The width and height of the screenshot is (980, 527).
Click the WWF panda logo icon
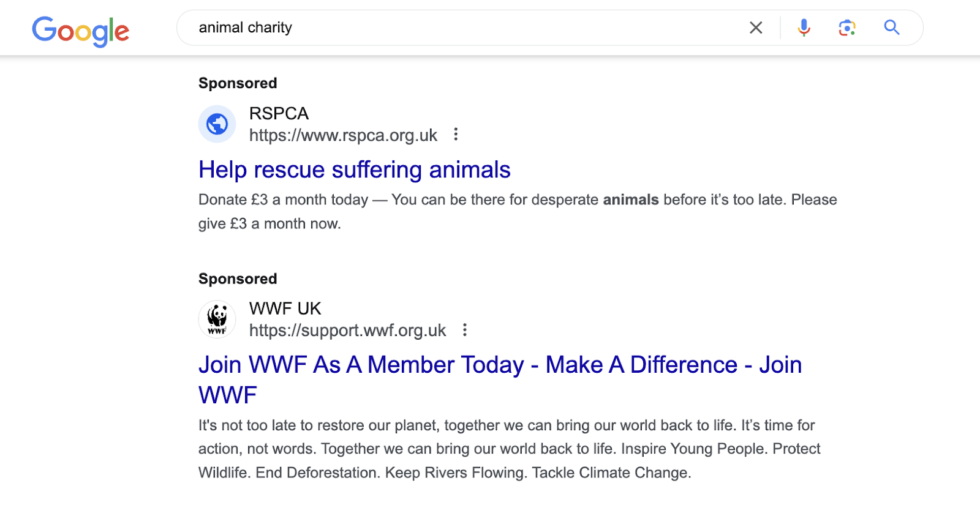[217, 319]
